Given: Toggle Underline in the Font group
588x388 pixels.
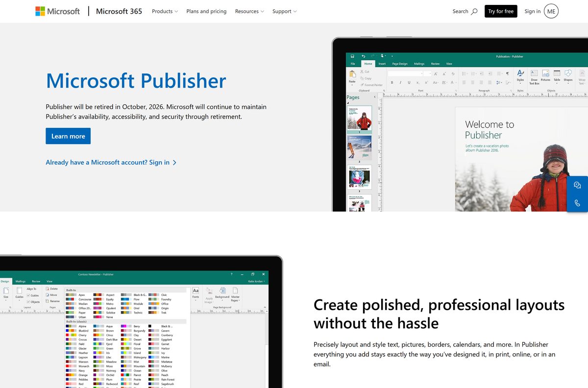Looking at the screenshot, I should (x=408, y=83).
